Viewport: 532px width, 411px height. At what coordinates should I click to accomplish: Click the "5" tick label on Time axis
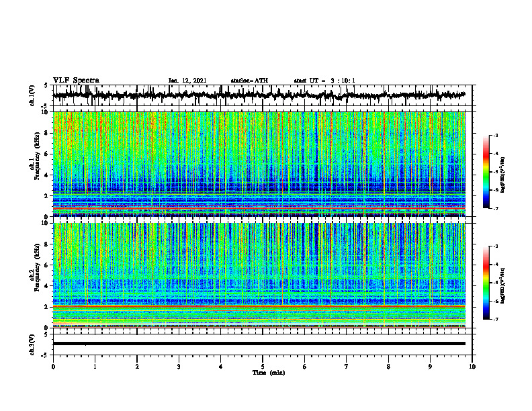click(x=263, y=367)
